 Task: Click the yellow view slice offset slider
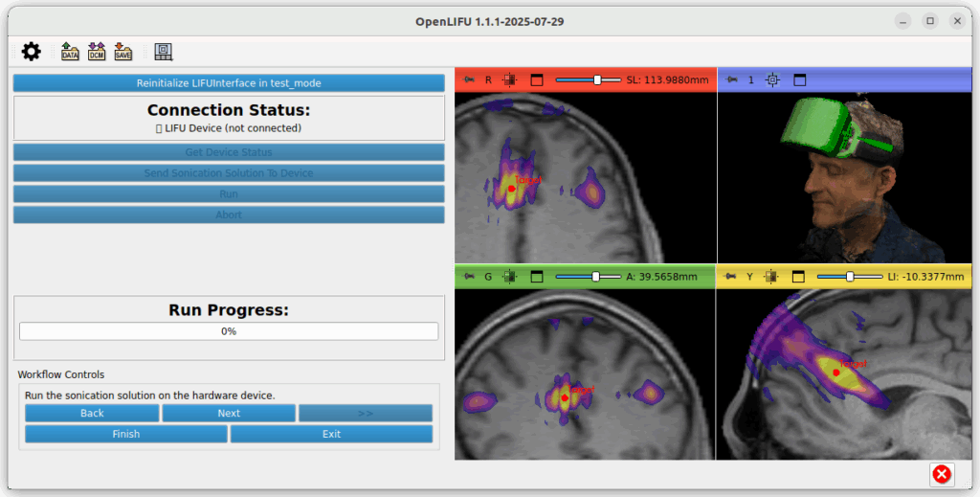coord(850,277)
